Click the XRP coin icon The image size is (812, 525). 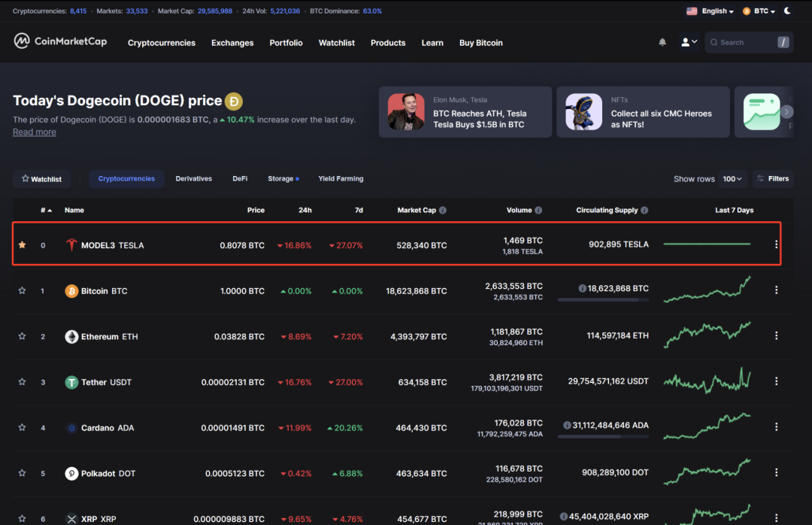coord(71,518)
